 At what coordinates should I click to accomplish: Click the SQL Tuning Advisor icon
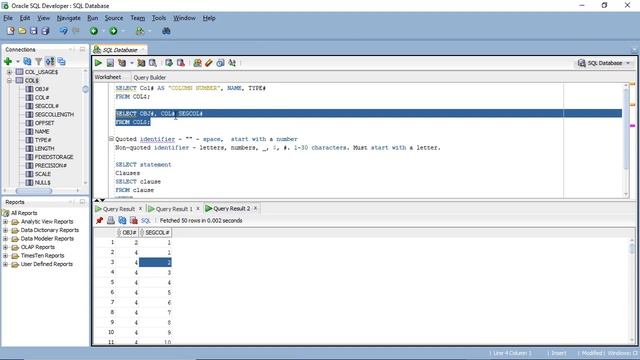pos(153,63)
